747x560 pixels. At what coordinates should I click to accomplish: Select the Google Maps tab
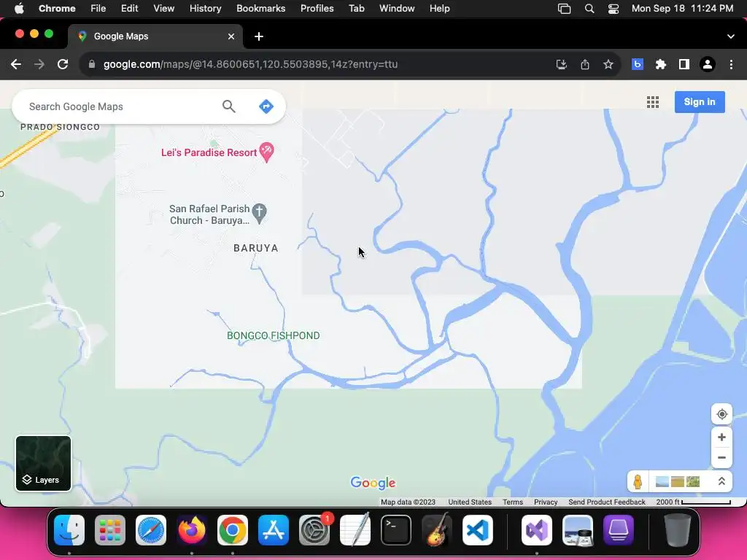pyautogui.click(x=156, y=36)
